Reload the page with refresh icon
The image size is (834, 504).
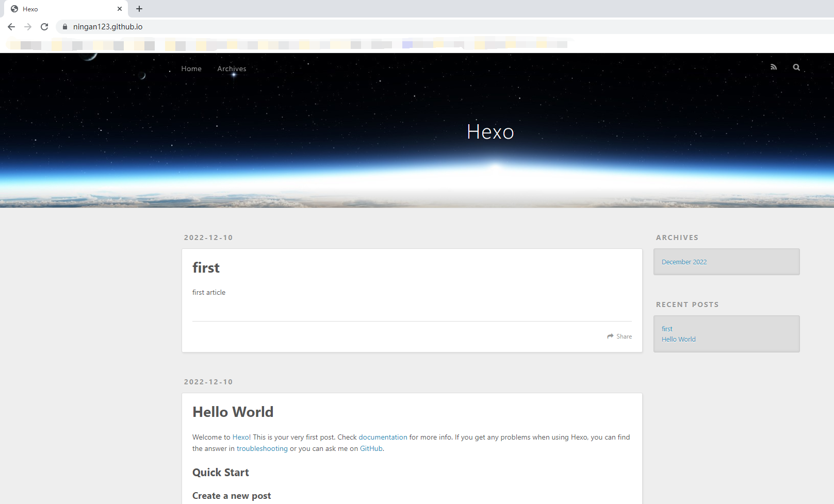(44, 27)
